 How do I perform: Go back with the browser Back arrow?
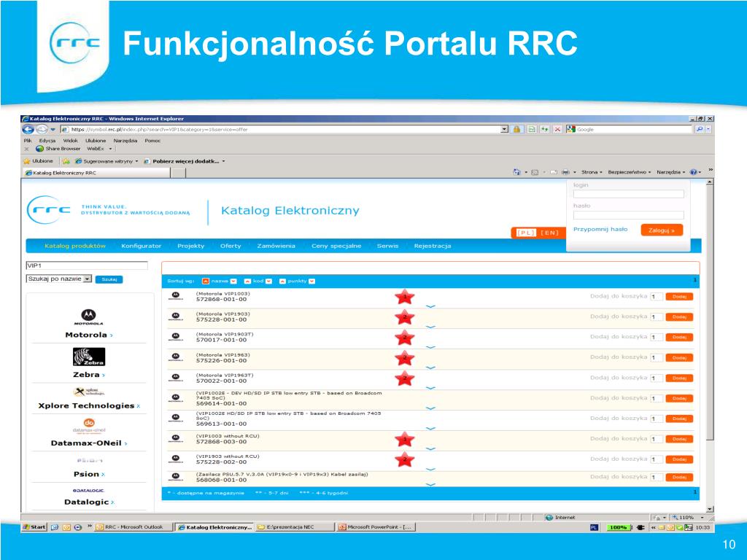[28, 129]
